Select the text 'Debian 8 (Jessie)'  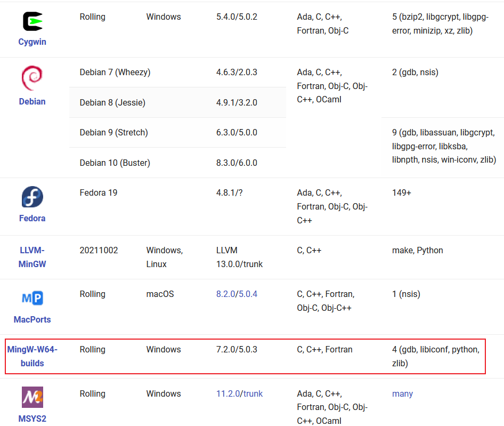click(x=112, y=103)
